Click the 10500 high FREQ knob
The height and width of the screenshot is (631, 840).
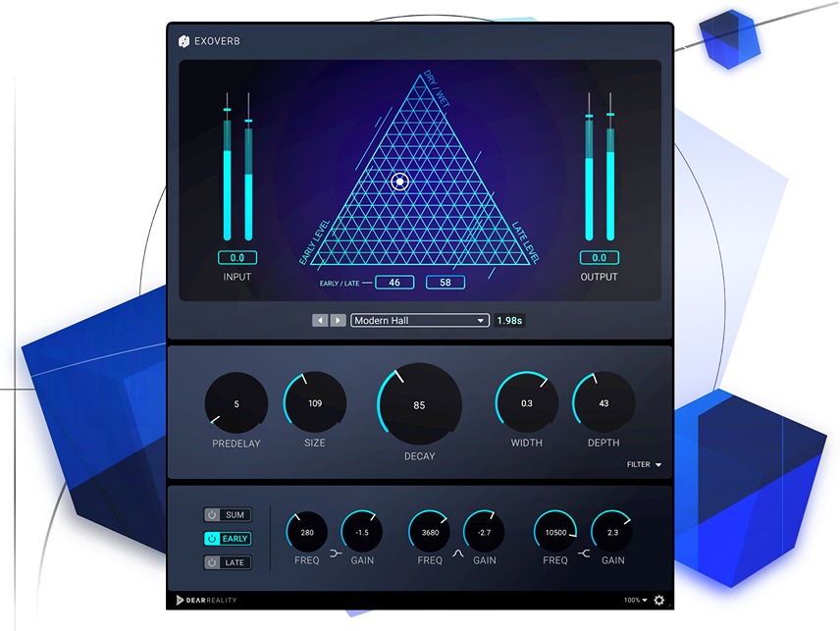coord(555,532)
